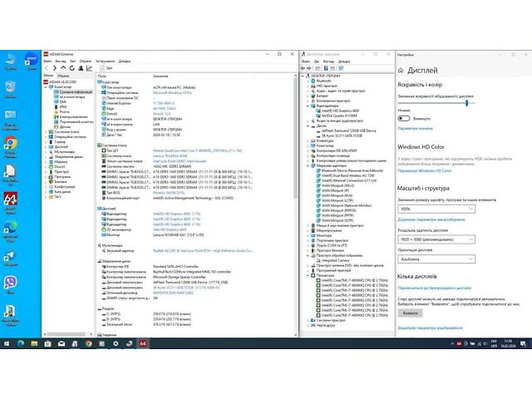The height and width of the screenshot is (399, 532).
Task: Expand the Системна плата tree node
Action: tap(44, 133)
